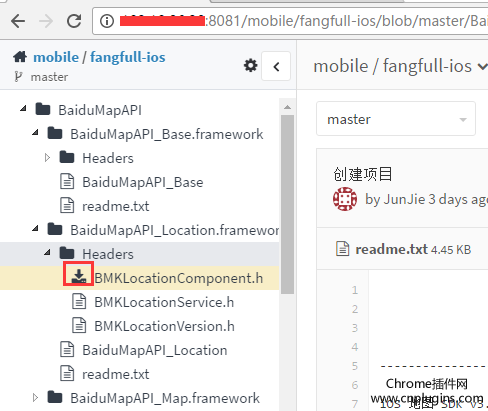Collapse the BaiduMapAPI folder

(23, 109)
